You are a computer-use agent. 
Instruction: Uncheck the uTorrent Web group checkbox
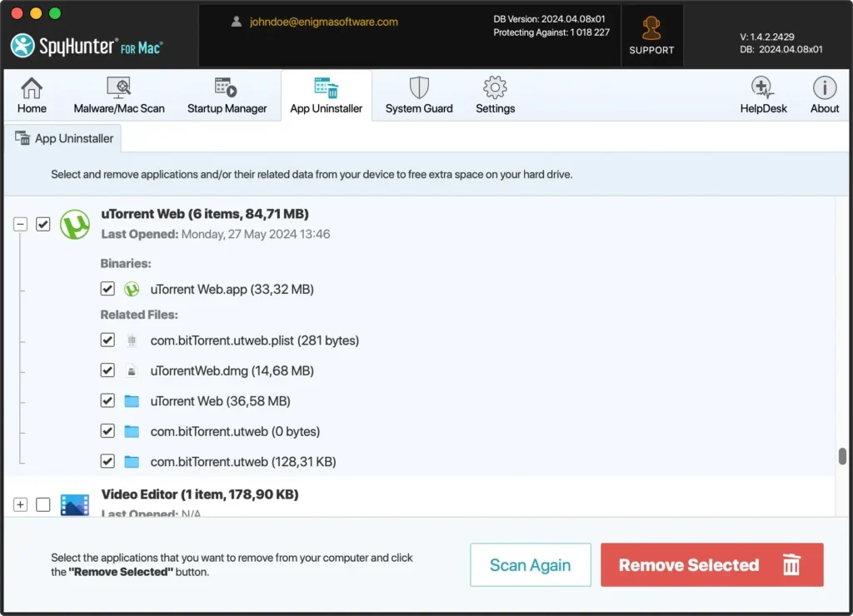(x=43, y=224)
